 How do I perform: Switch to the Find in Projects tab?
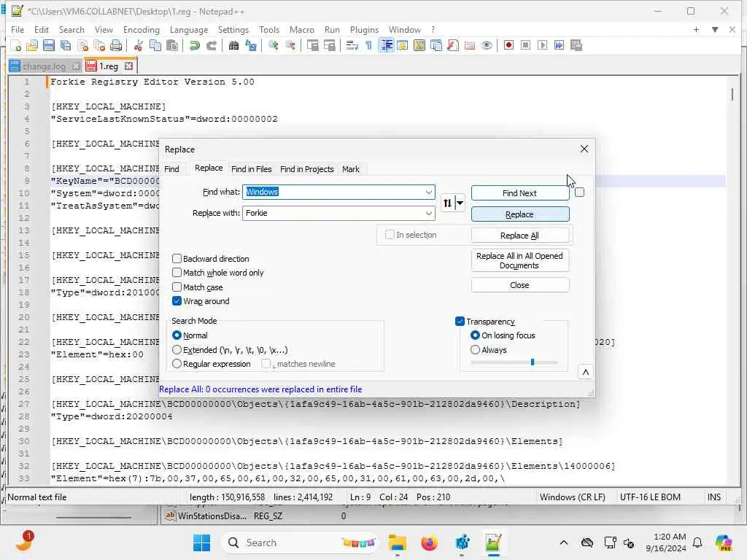point(307,169)
